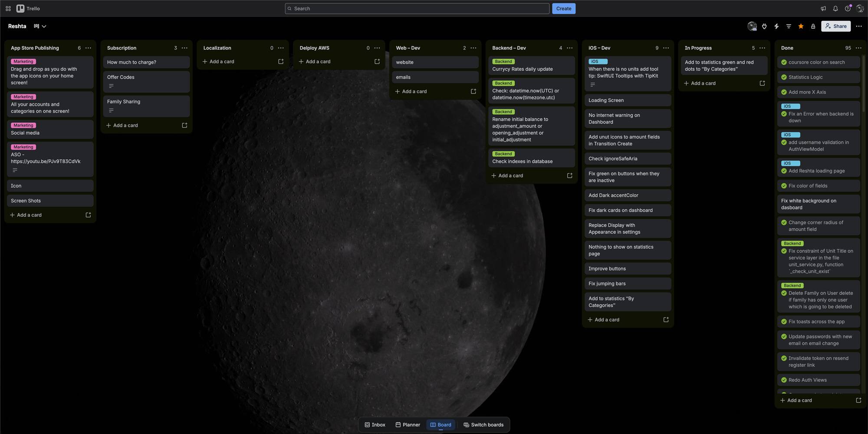Open the automation lightning bolt icon
Screen dimensions: 868x434
coord(776,26)
